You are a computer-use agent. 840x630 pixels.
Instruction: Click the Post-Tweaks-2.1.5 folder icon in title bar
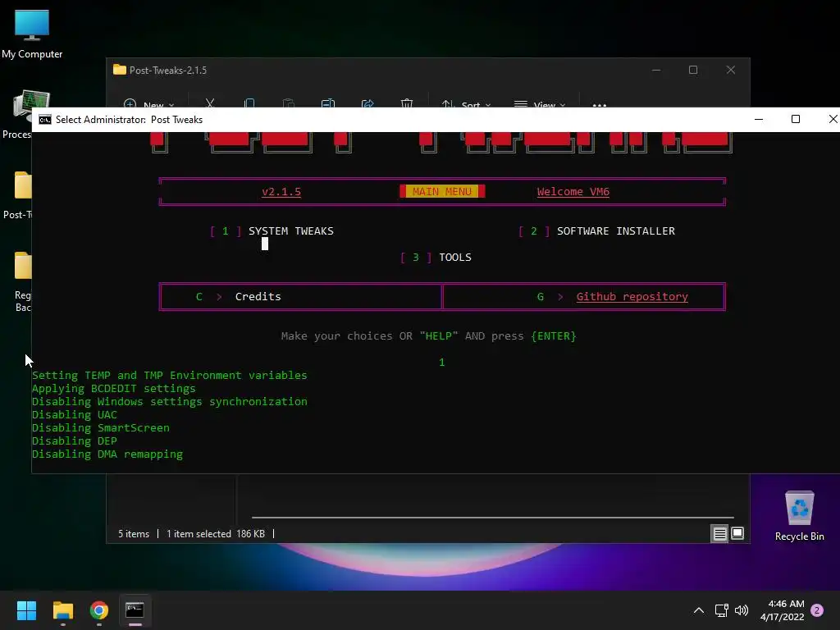[120, 70]
